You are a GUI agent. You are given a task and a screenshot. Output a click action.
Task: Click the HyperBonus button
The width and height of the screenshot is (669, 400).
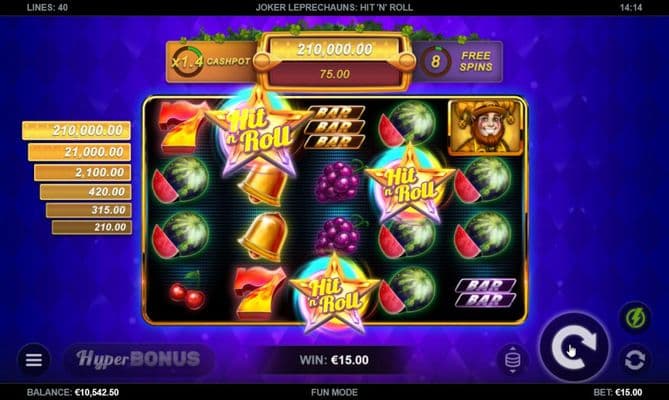pos(139,359)
